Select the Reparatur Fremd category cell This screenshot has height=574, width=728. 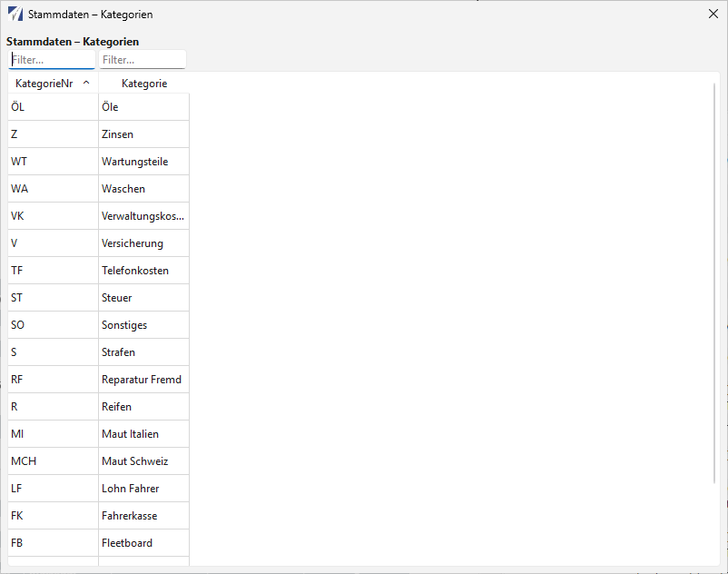144,380
